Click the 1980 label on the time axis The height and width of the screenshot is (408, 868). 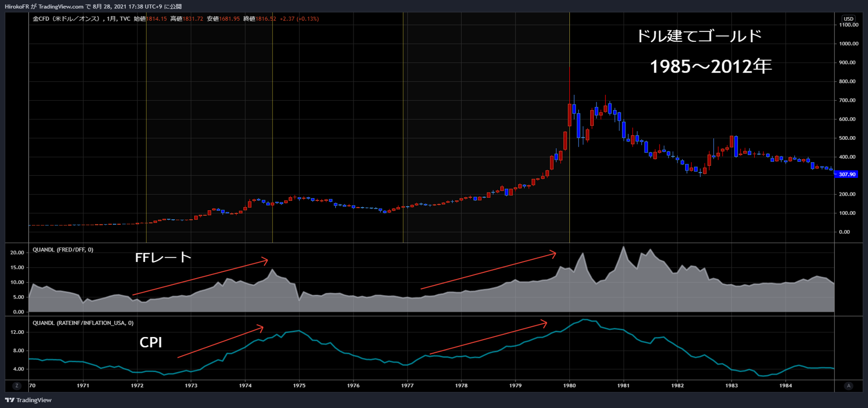point(569,386)
